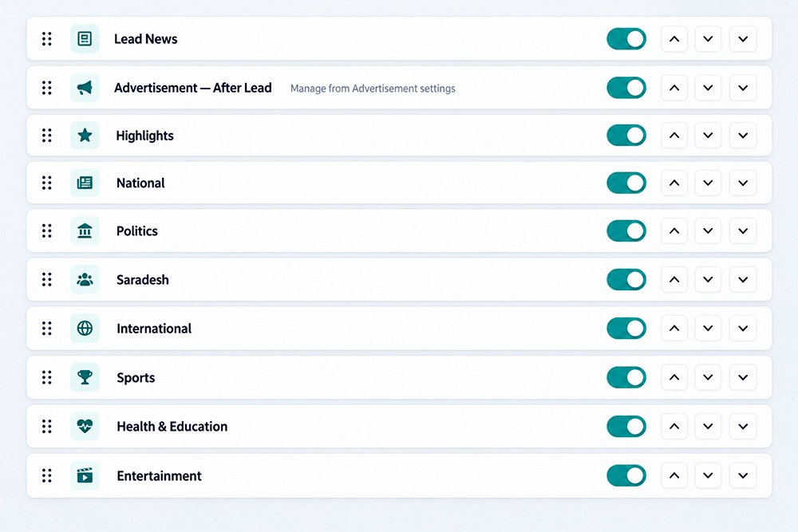Select the people group icon beside Saradesh
This screenshot has height=532, width=798.
point(85,279)
